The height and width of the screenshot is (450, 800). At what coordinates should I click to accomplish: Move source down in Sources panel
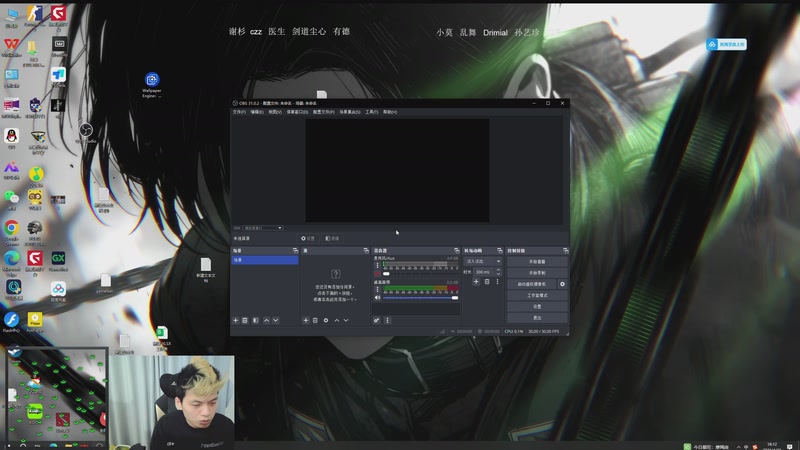coord(346,320)
